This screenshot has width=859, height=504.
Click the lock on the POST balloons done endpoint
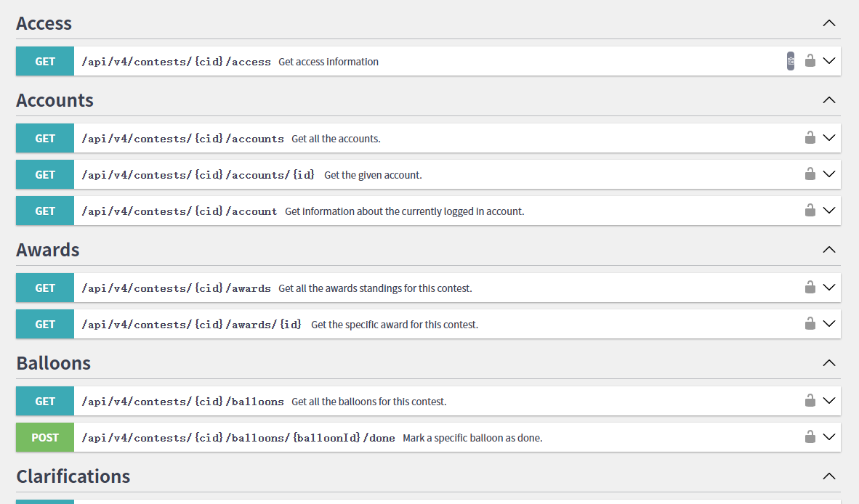(810, 437)
